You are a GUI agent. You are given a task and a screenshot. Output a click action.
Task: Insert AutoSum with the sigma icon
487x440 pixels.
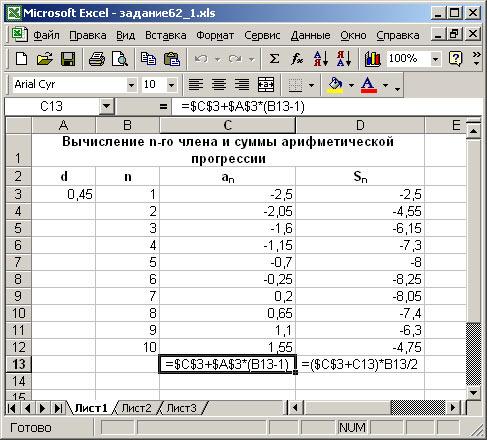tap(274, 59)
